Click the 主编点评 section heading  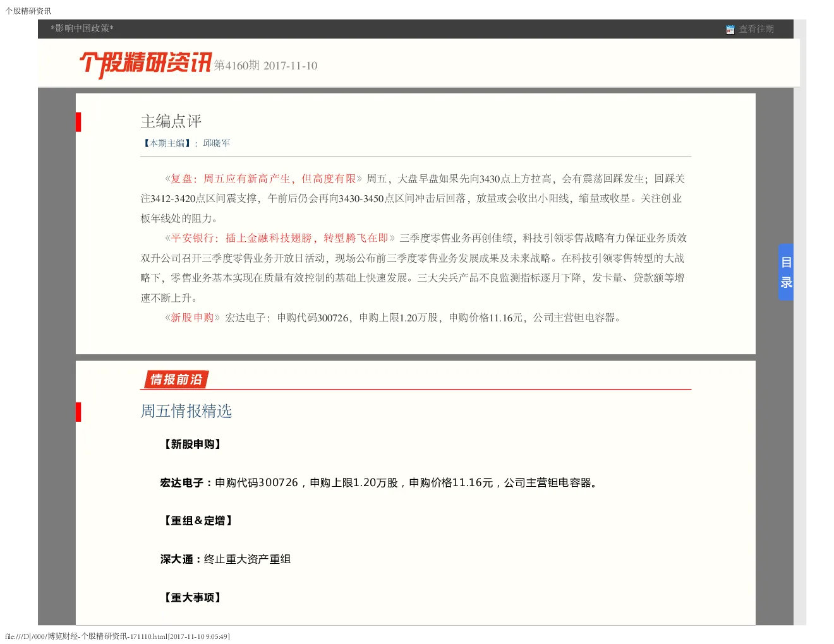click(x=171, y=121)
